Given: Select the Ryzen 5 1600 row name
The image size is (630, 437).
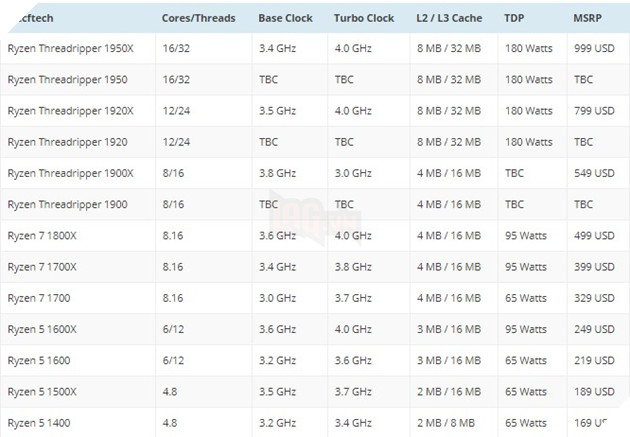Looking at the screenshot, I should coord(39,361).
